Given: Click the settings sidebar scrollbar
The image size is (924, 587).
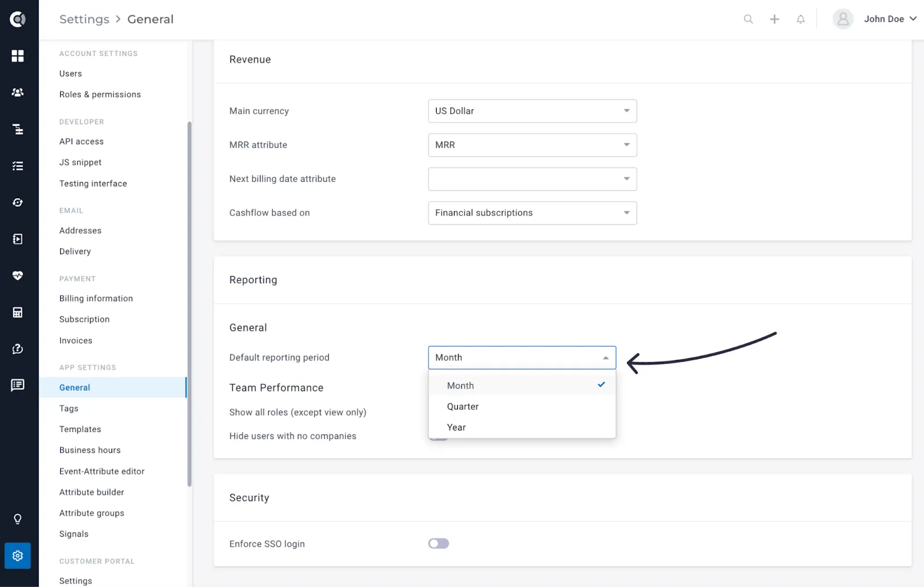Looking at the screenshot, I should (189, 304).
